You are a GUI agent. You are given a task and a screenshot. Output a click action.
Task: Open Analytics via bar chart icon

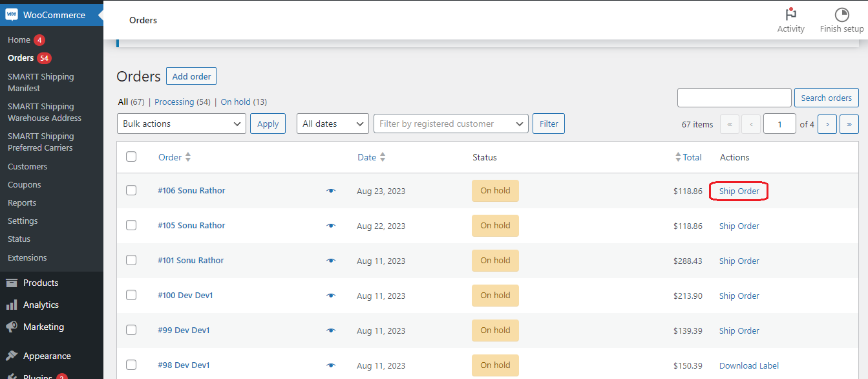12,305
